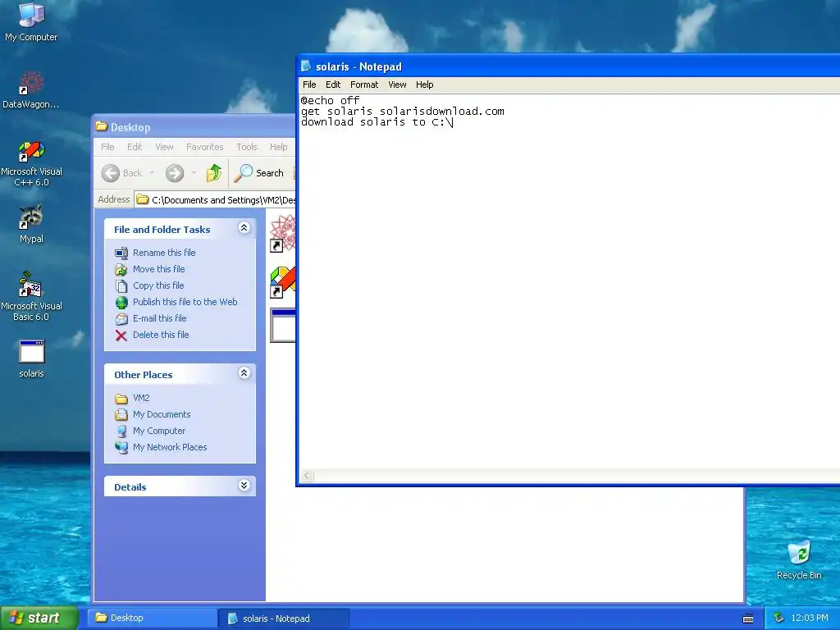Screen dimensions: 840x630
Task: Open Notepad View menu
Action: pos(397,84)
